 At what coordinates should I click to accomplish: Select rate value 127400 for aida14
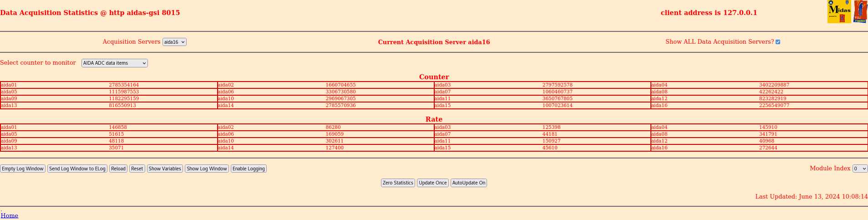[335, 148]
